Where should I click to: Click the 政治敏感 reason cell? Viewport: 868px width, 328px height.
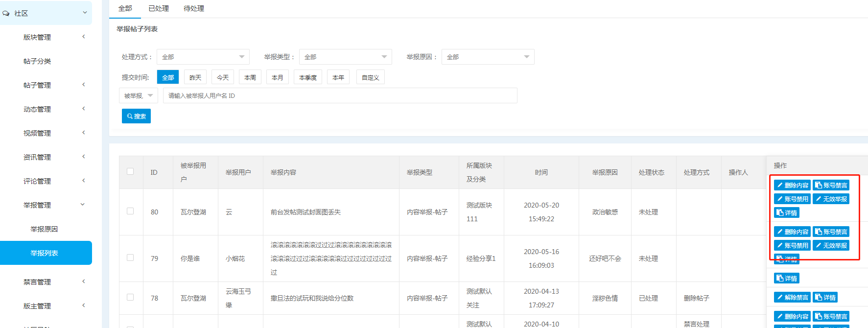pyautogui.click(x=605, y=212)
